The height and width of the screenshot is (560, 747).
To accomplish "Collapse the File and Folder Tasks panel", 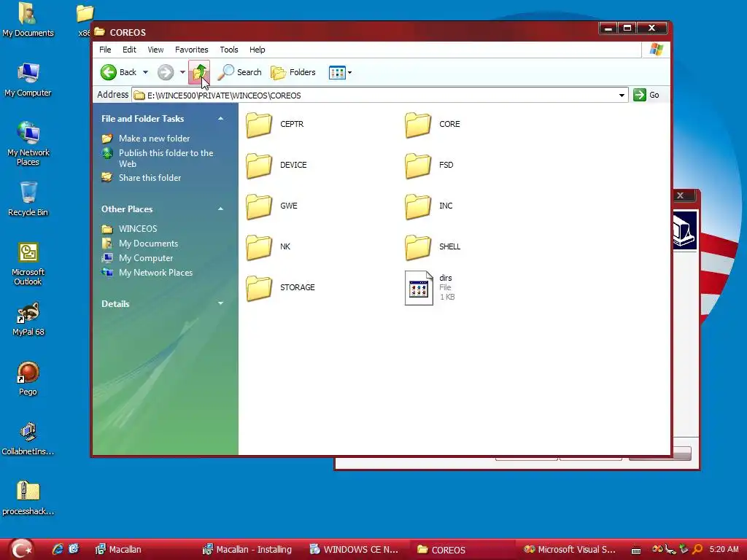I will (220, 119).
